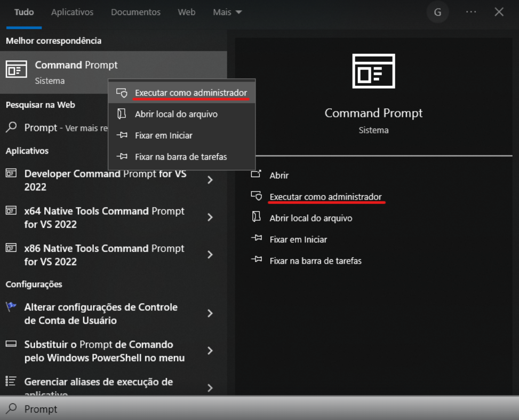Screen dimensions: 519x420
Task: Select the Web search tab
Action: coord(186,12)
